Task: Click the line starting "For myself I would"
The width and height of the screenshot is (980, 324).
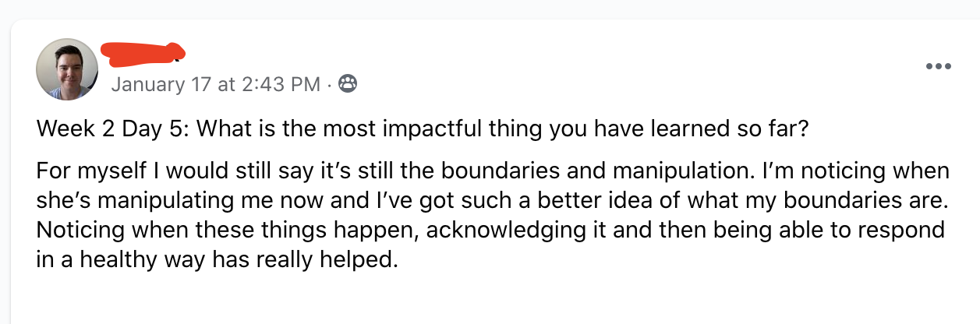Action: [491, 171]
